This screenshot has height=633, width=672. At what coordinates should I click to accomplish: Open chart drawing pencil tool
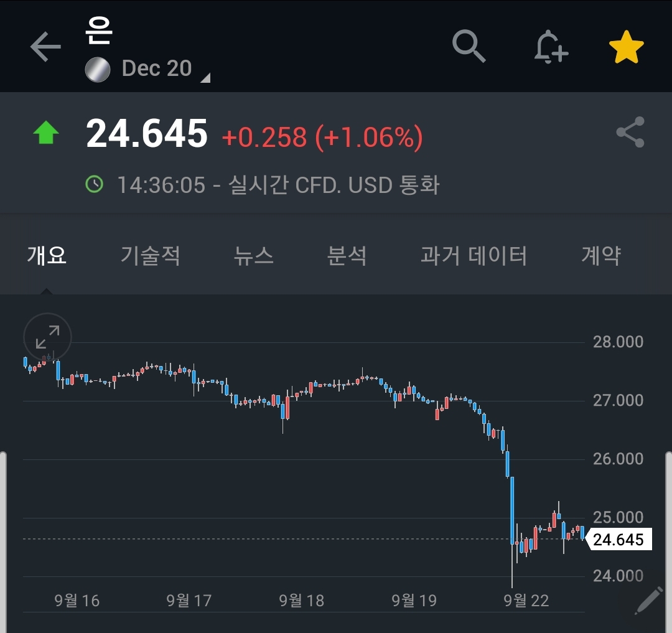point(649,601)
